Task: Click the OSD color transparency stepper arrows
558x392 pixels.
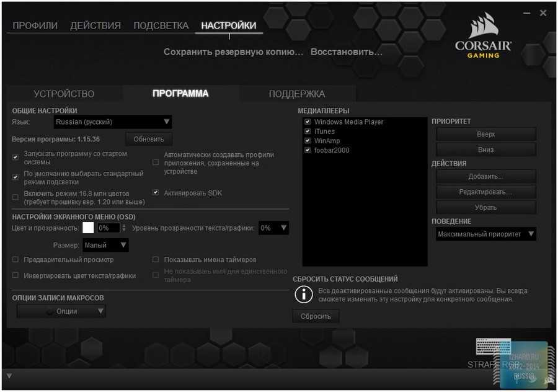Action: click(x=124, y=228)
